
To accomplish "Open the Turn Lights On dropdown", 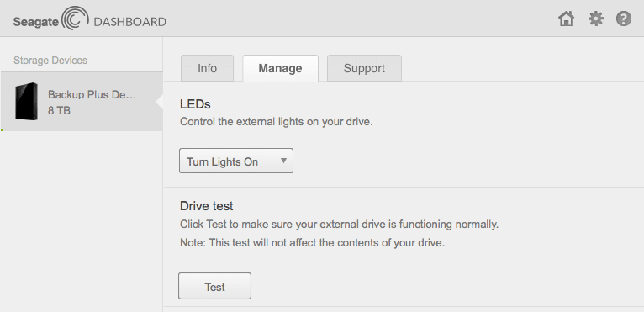I will coord(236,161).
